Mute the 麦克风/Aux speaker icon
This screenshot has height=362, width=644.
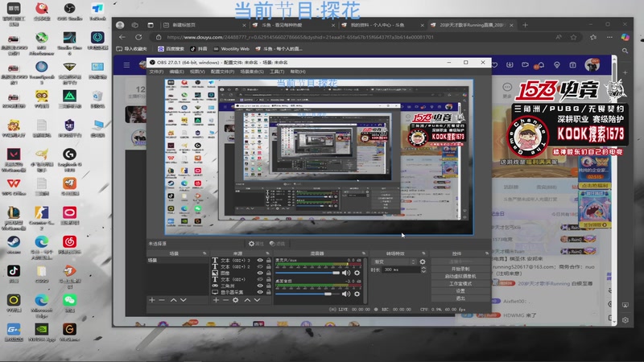coord(346,273)
